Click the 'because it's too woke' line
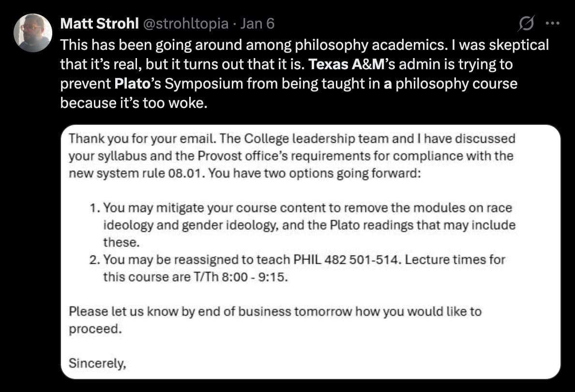Viewport: 575px width, 392px height. [x=133, y=103]
